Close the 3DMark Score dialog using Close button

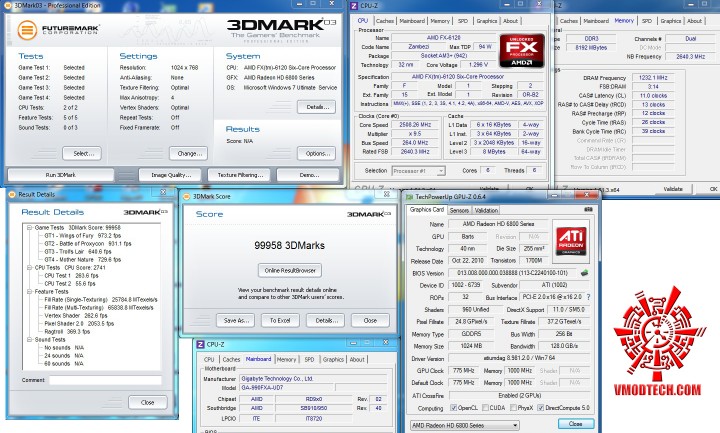click(x=370, y=321)
